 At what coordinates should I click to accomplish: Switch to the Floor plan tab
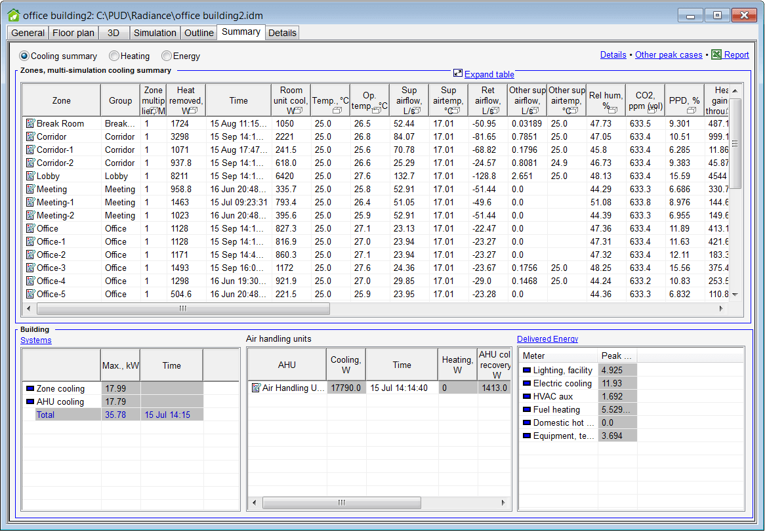click(73, 32)
